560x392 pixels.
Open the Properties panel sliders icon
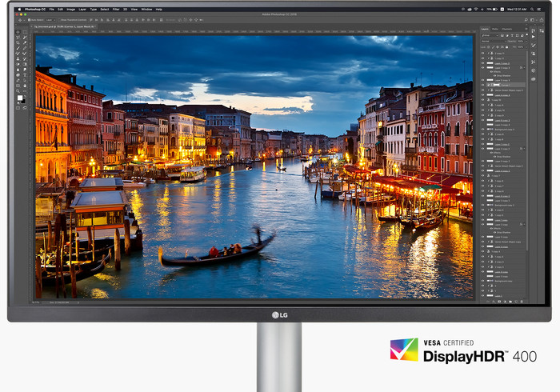click(542, 30)
